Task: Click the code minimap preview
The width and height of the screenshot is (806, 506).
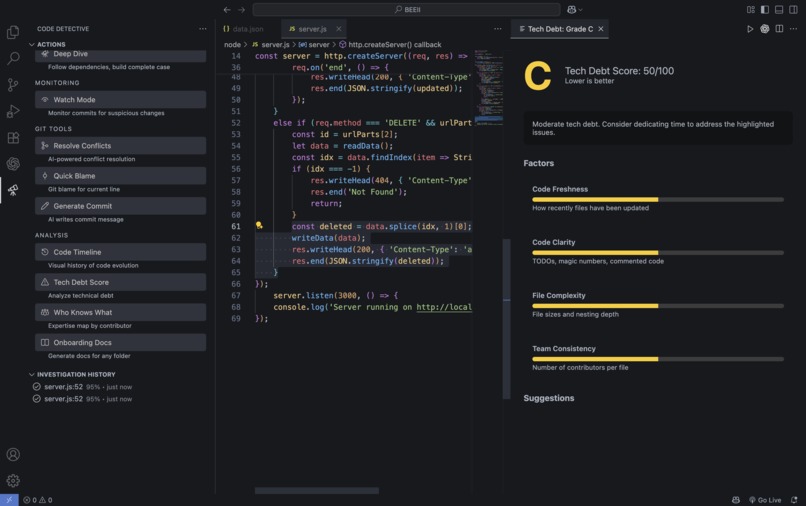Action: (x=488, y=87)
